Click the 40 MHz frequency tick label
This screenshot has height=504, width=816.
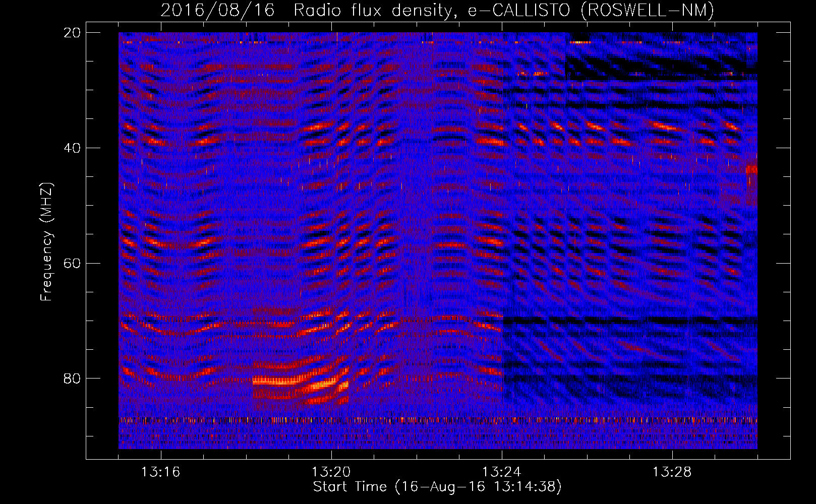[x=72, y=148]
